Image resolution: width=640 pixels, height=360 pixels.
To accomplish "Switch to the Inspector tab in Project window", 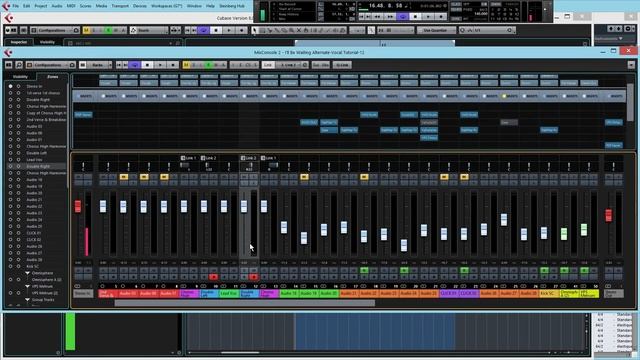I will tap(19, 42).
